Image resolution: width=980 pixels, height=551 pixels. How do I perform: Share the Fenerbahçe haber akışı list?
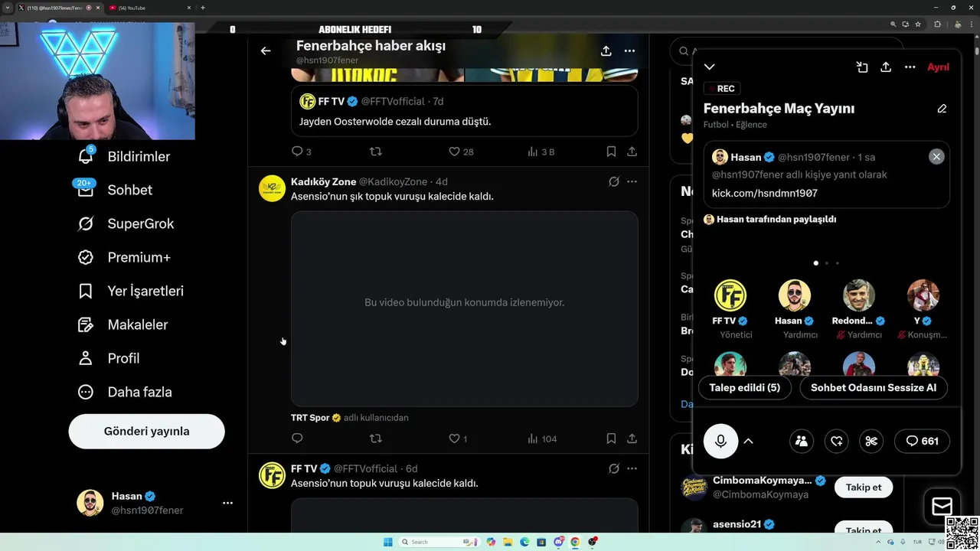pyautogui.click(x=606, y=51)
